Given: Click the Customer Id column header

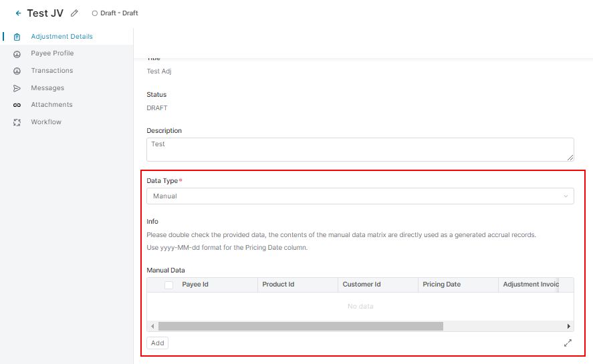Looking at the screenshot, I should (x=362, y=285).
